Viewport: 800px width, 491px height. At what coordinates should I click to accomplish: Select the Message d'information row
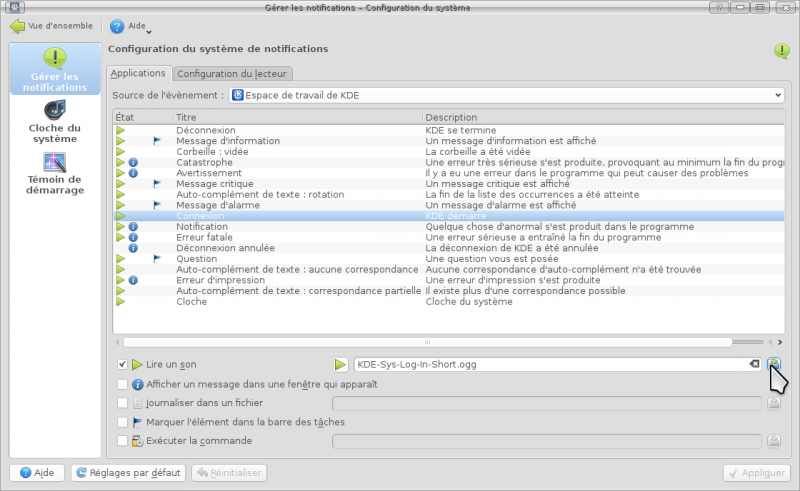pyautogui.click(x=448, y=141)
